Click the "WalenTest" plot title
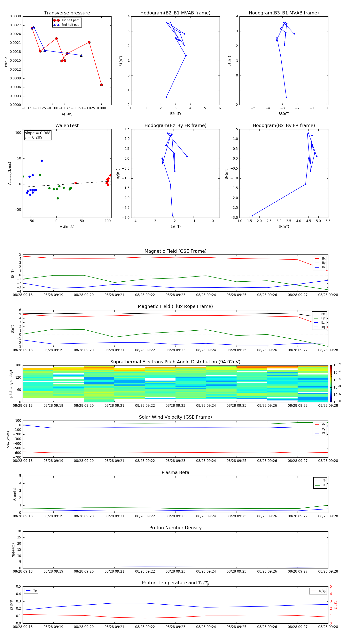 point(67,125)
